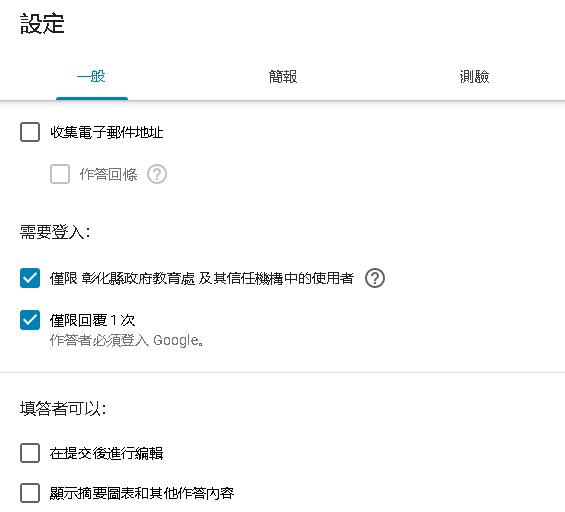Image resolution: width=565 pixels, height=512 pixels.
Task: Click the 僅限回覆 1 次 label text
Action: 93,320
